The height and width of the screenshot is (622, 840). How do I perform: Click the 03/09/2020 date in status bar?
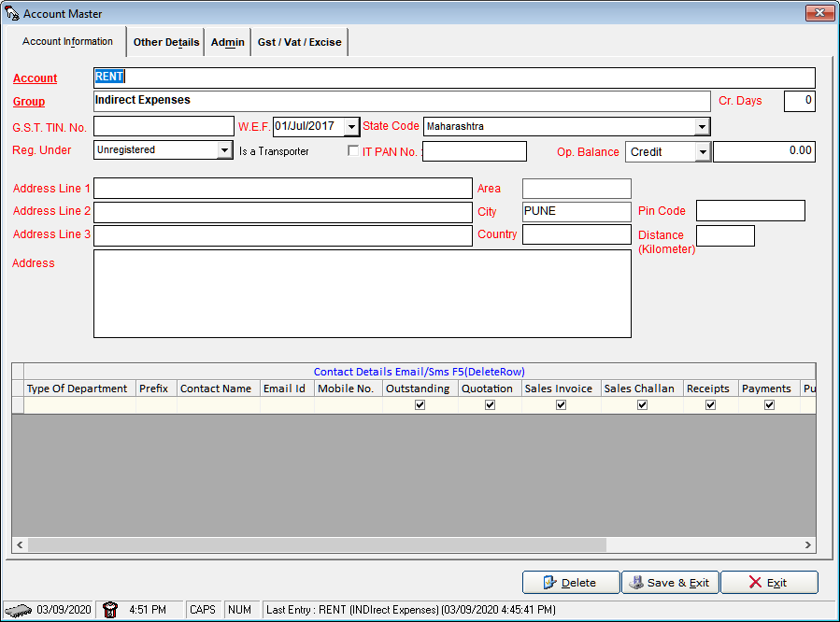(64, 610)
